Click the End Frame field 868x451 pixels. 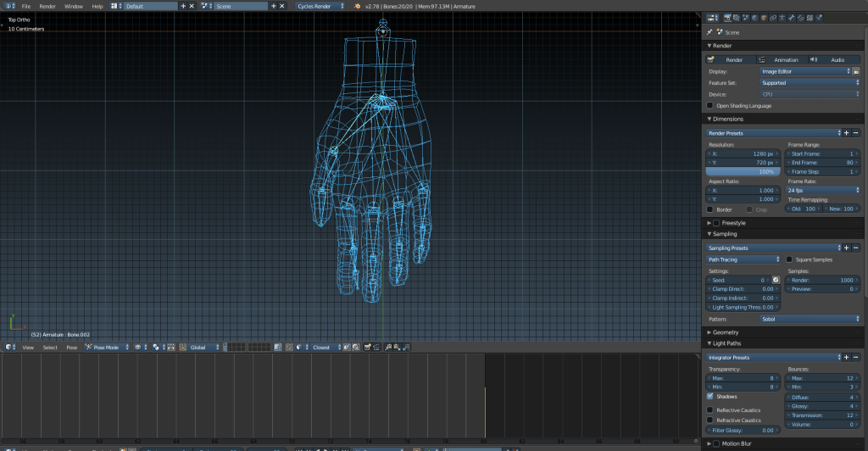click(822, 163)
